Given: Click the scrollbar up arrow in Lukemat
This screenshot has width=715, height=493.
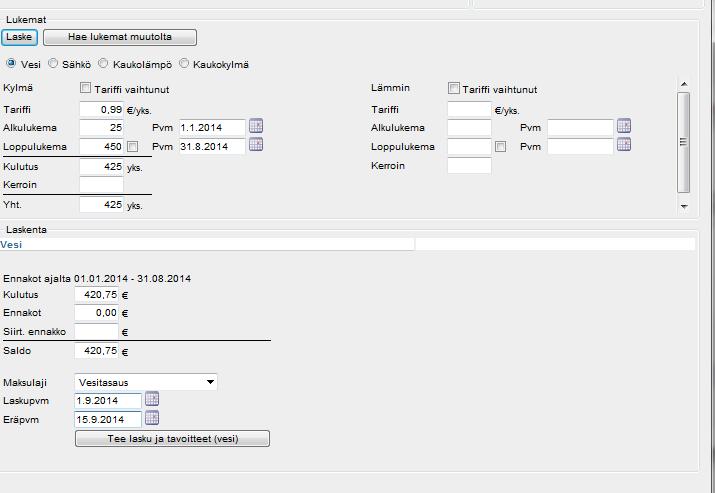Looking at the screenshot, I should pos(684,84).
